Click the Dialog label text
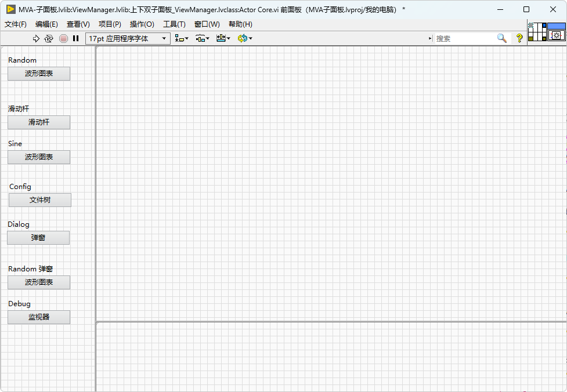Image resolution: width=567 pixels, height=392 pixels. [19, 224]
